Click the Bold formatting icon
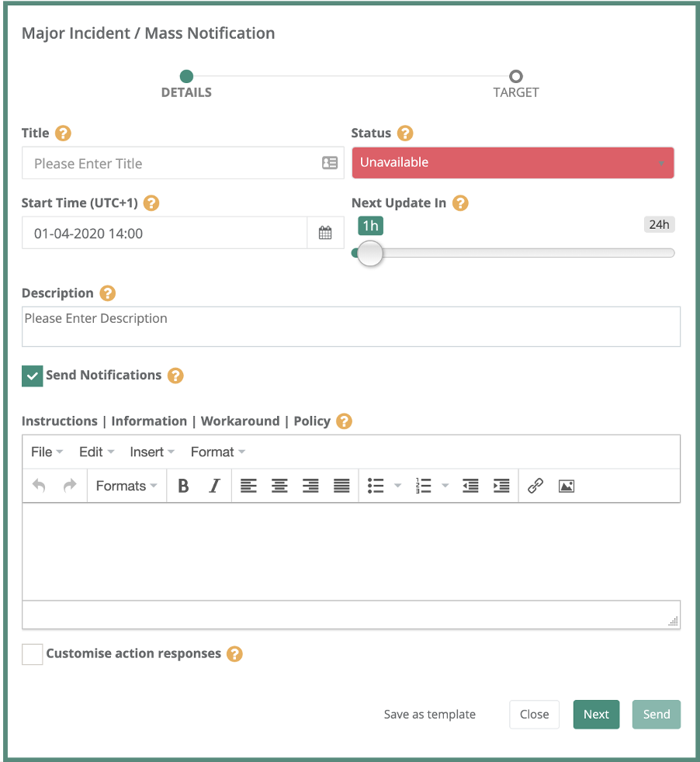The width and height of the screenshot is (700, 762). tap(184, 487)
